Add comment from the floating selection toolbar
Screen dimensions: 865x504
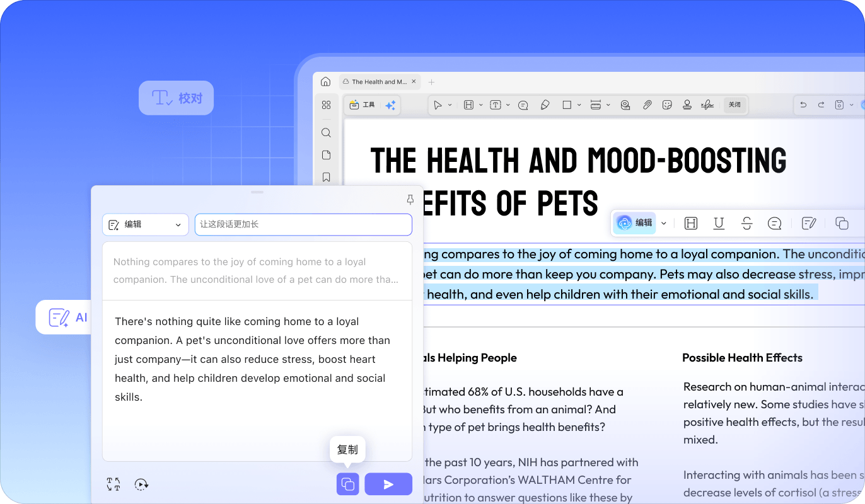[x=775, y=223]
